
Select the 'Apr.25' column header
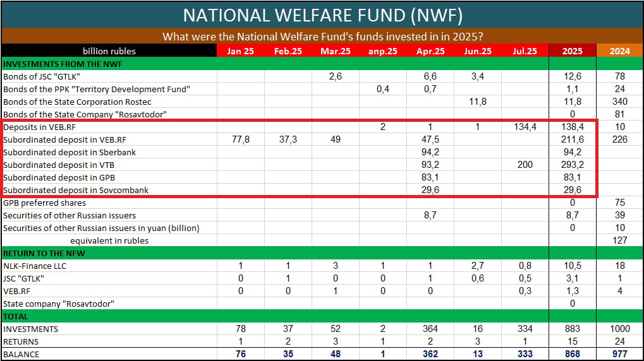[x=430, y=51]
